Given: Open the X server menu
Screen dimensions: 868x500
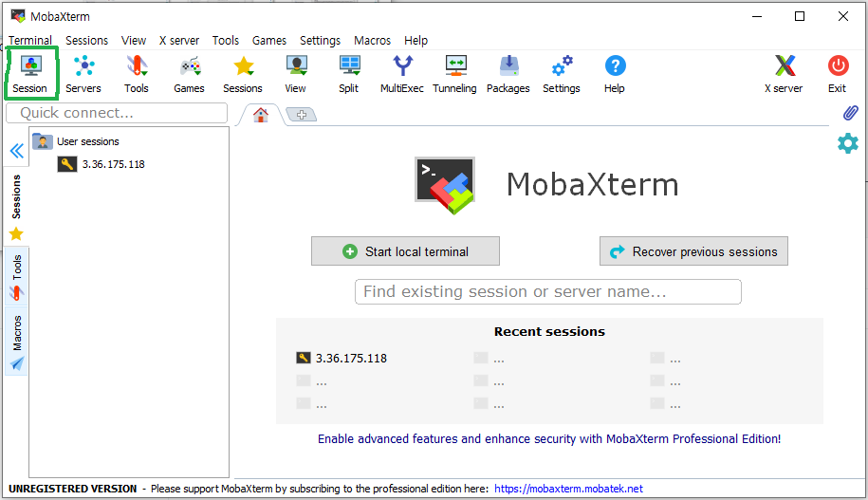Looking at the screenshot, I should pyautogui.click(x=178, y=41).
